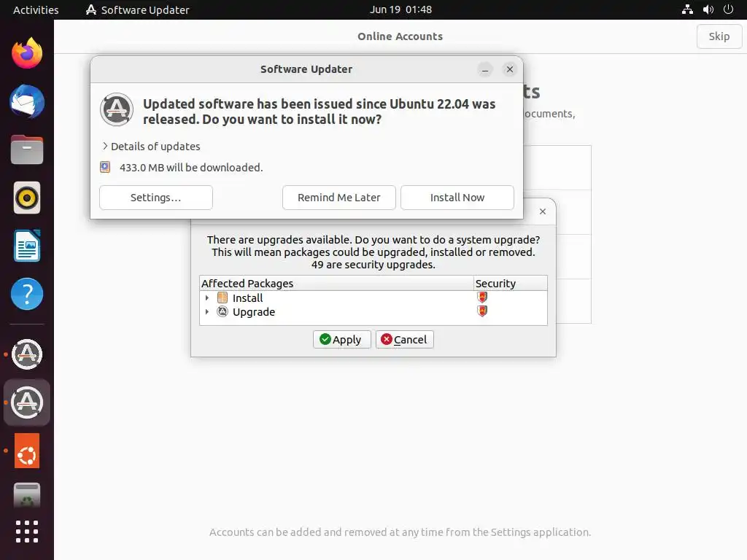Open Ubuntu Software orange icon
Image resolution: width=747 pixels, height=560 pixels.
27,451
